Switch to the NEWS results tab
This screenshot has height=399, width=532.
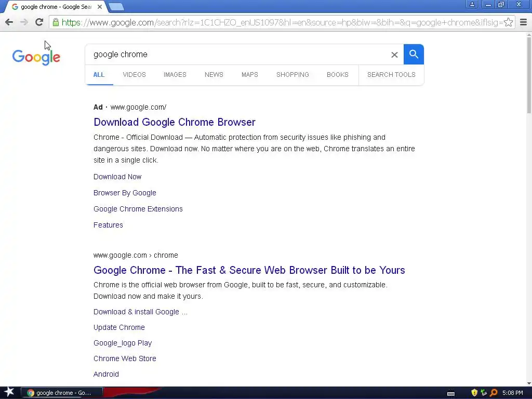coord(214,75)
